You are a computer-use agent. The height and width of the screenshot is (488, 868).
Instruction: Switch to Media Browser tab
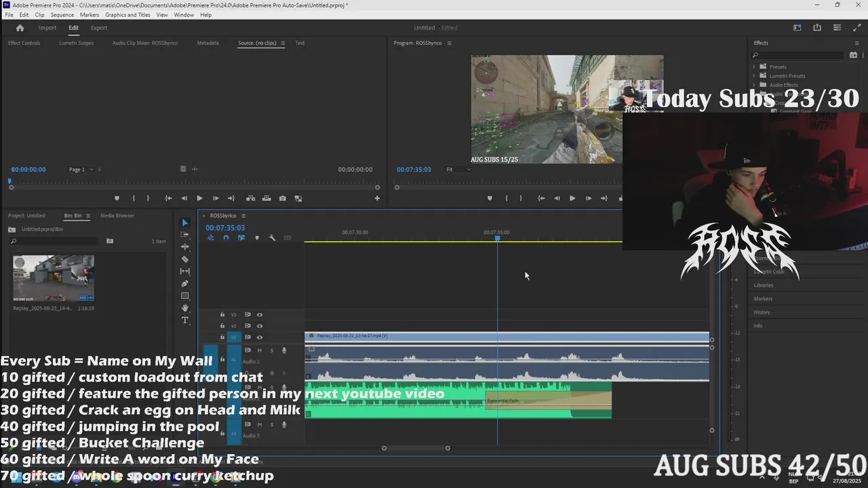click(x=117, y=216)
